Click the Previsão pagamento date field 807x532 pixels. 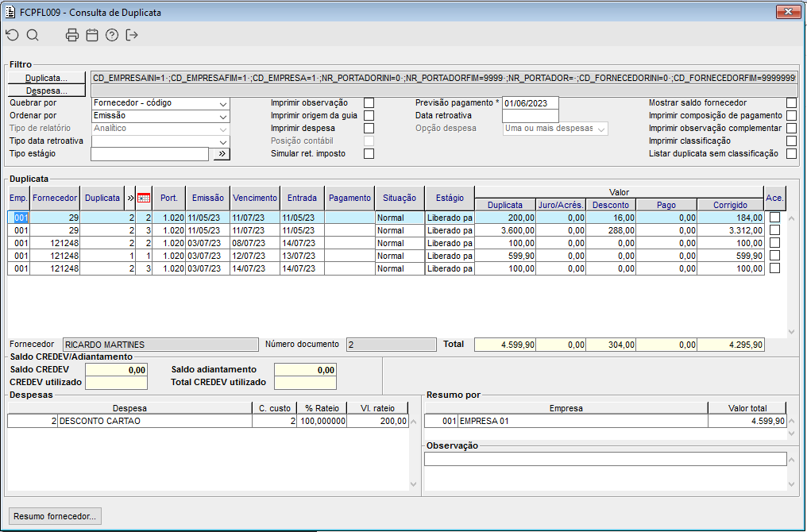tap(531, 103)
